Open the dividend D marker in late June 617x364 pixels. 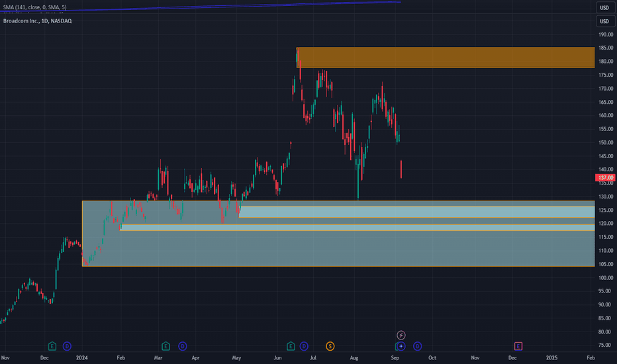point(304,346)
